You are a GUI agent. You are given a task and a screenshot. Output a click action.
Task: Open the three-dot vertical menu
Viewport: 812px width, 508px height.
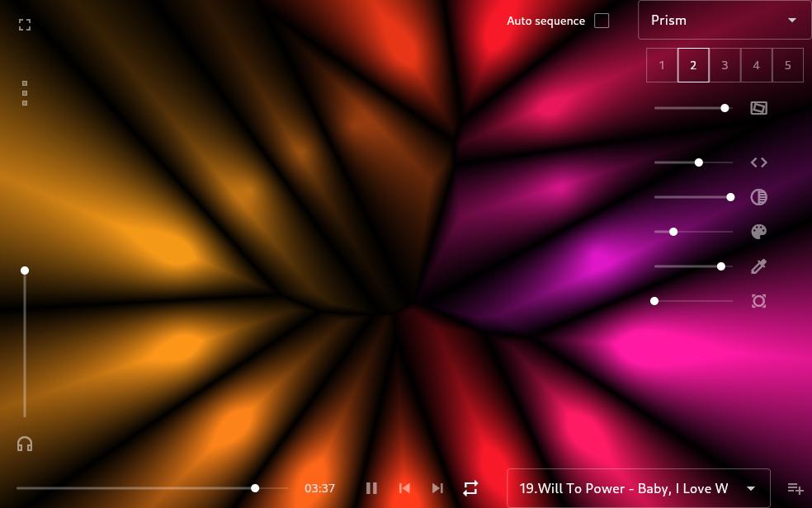pyautogui.click(x=24, y=93)
